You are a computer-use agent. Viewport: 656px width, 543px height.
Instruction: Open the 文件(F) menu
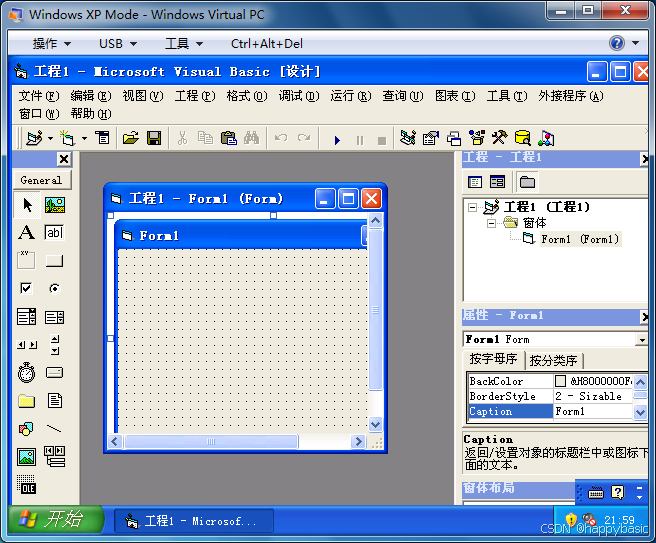click(x=39, y=96)
